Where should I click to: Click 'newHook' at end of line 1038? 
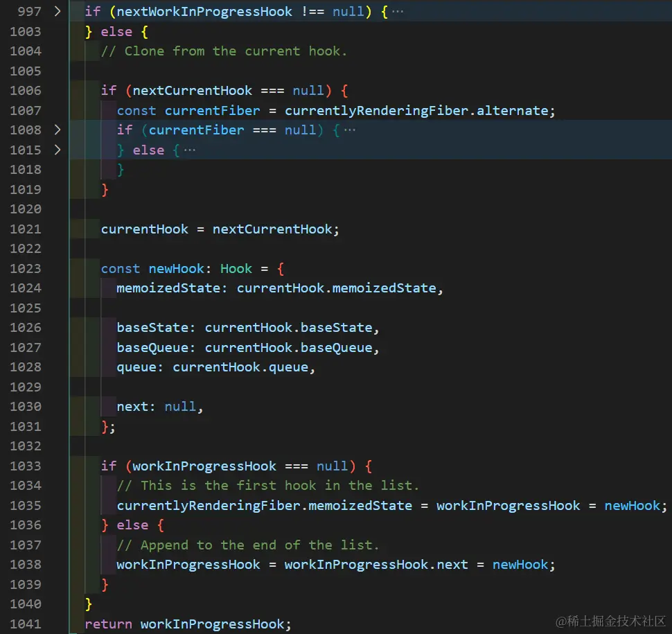tap(520, 565)
